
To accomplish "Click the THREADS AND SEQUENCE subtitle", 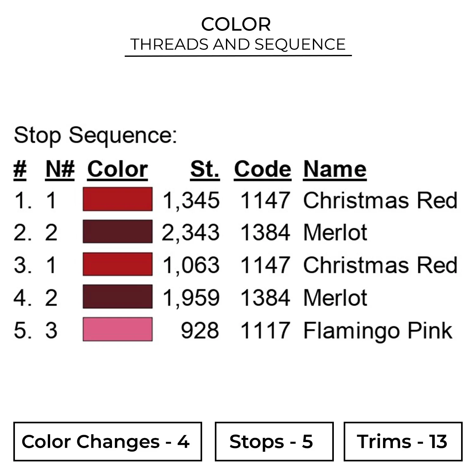I will (x=238, y=44).
